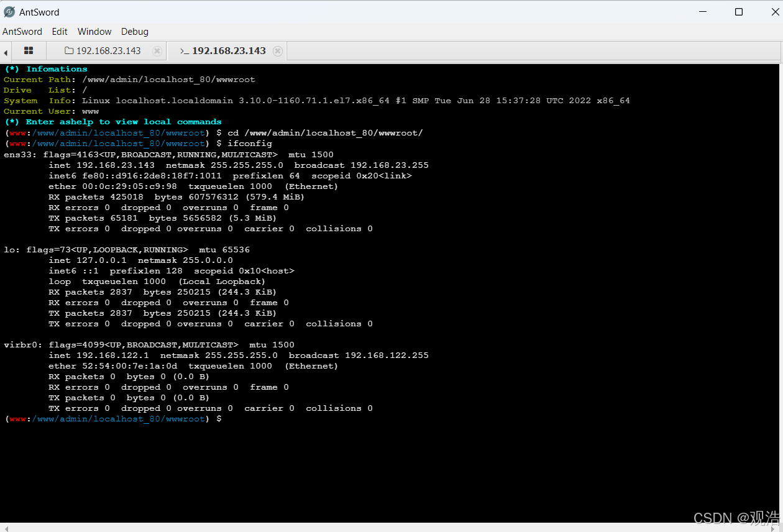Viewport: 783px width, 532px height.
Task: Click the 'inet 192.168.23.143' line
Action: point(239,165)
